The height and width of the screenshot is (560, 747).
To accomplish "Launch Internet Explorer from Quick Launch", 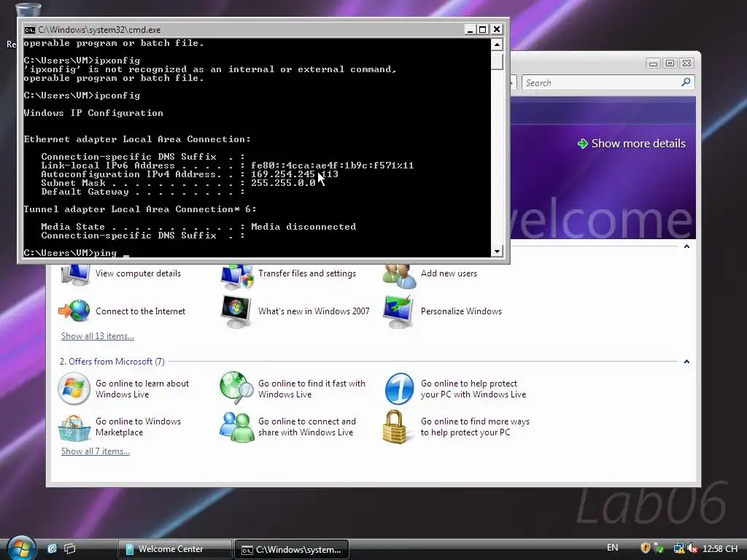I will [x=52, y=548].
